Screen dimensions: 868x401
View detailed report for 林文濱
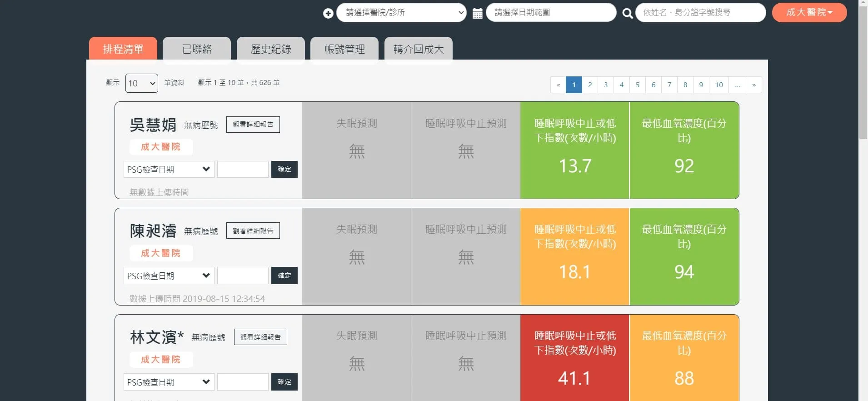pyautogui.click(x=260, y=337)
